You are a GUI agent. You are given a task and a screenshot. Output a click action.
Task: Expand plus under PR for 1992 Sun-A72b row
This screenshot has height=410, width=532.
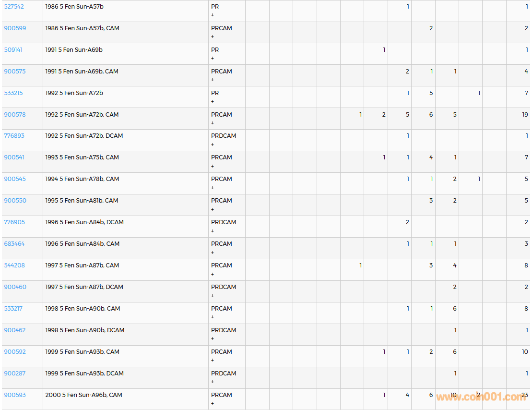point(213,102)
